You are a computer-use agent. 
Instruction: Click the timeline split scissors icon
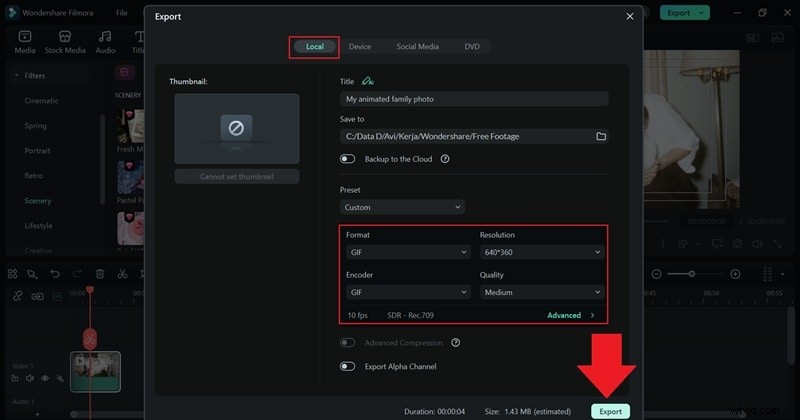click(122, 274)
